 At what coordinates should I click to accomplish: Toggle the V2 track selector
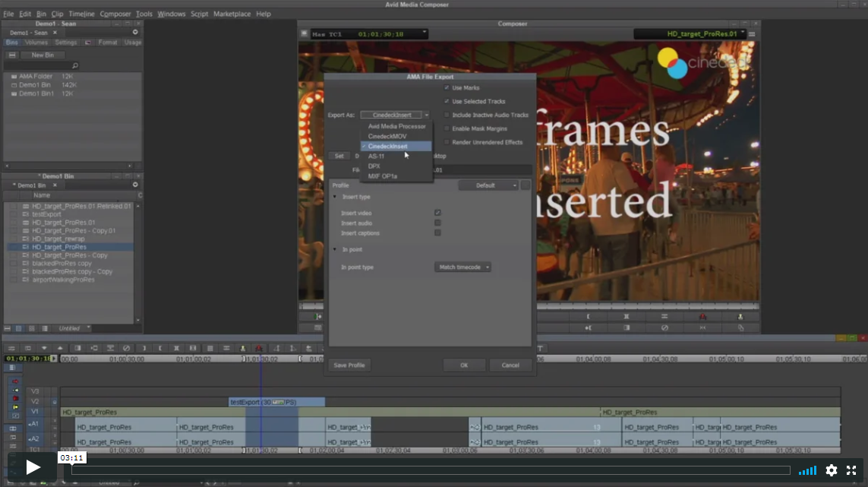coord(35,402)
